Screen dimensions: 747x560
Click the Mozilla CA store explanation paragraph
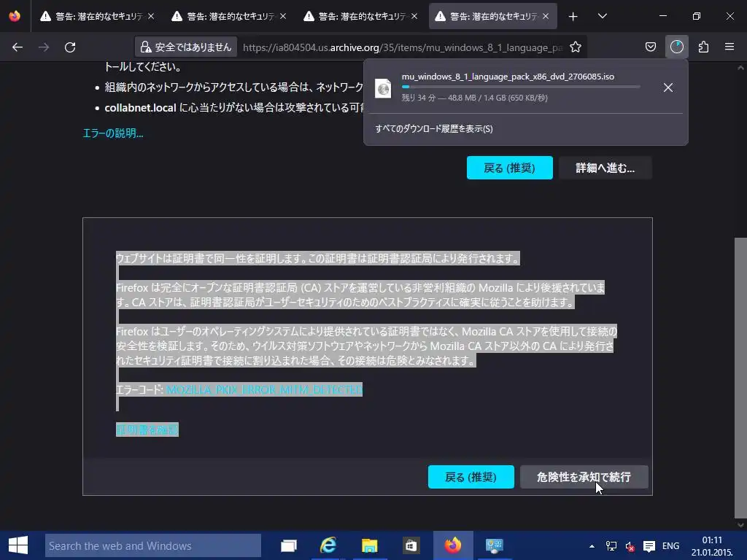pos(366,346)
